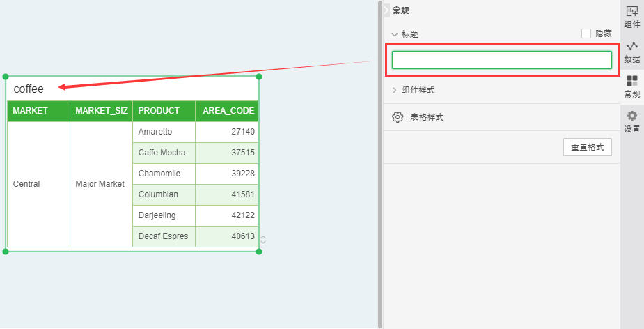Click the gear icon beside 表格样式
This screenshot has width=644, height=329.
click(398, 117)
